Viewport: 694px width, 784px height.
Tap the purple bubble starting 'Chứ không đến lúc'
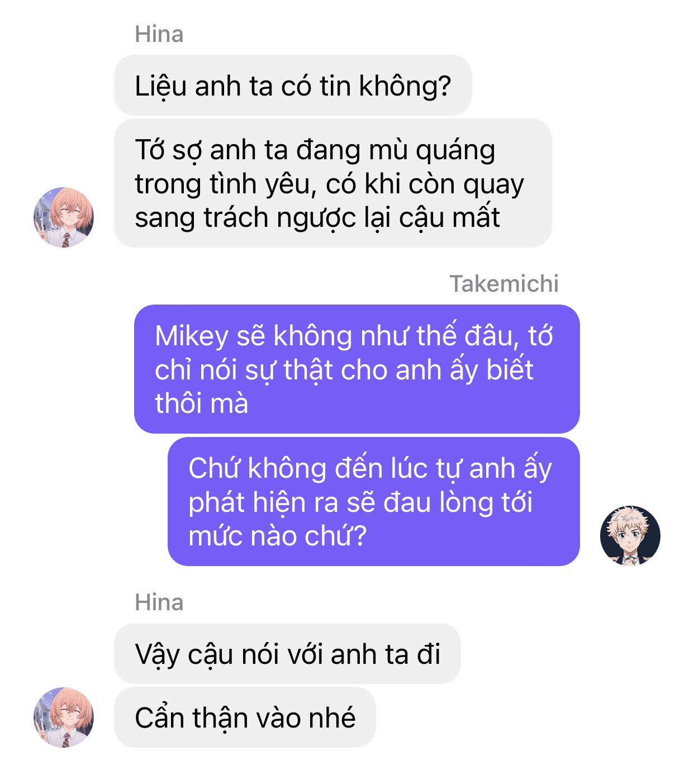[374, 501]
